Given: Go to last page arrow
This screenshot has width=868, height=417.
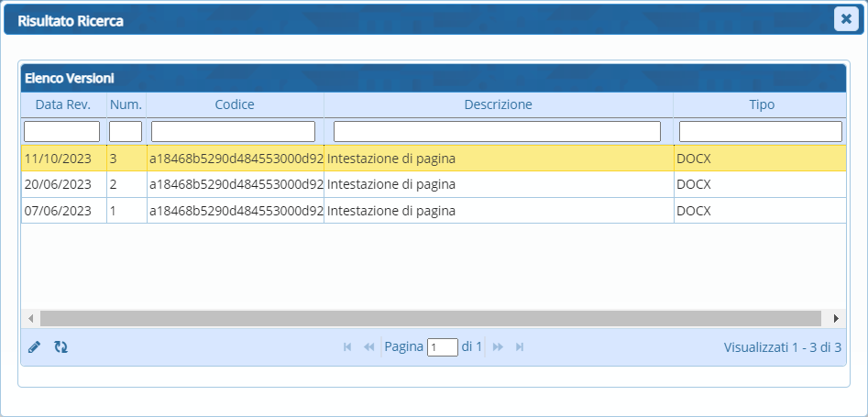Looking at the screenshot, I should (520, 347).
